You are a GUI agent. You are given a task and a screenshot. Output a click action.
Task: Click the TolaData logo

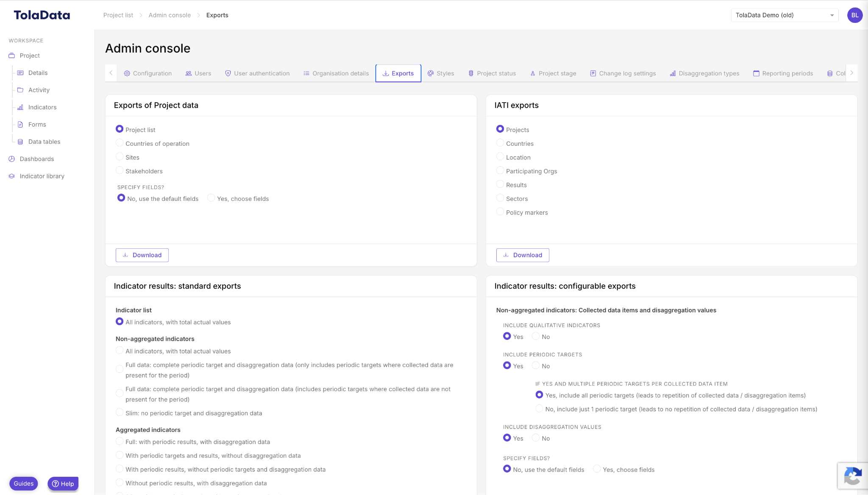click(x=42, y=15)
